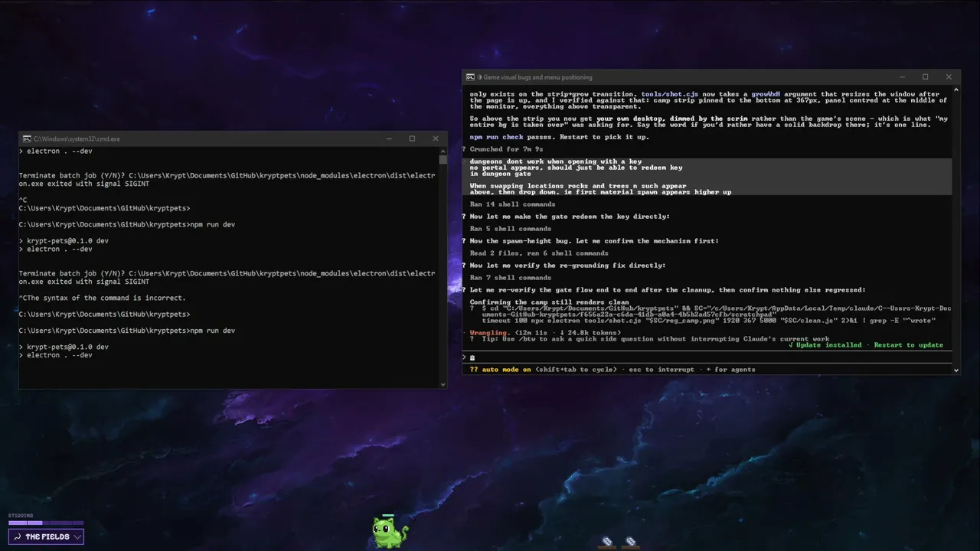Click the cmd.exe window title bar icon
Image resolution: width=980 pixels, height=551 pixels.
[27, 139]
